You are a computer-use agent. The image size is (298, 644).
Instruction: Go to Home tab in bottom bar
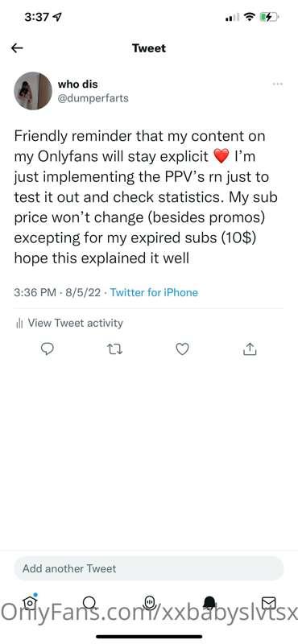click(x=30, y=602)
